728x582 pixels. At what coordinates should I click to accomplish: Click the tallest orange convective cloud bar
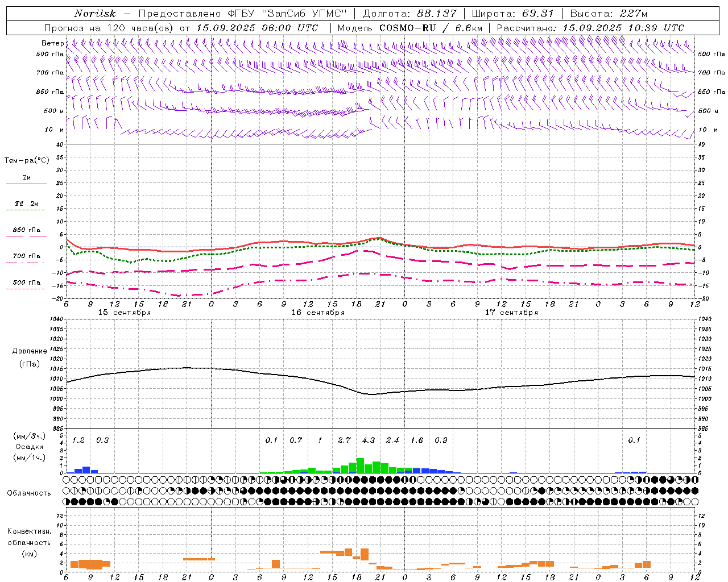tap(365, 554)
